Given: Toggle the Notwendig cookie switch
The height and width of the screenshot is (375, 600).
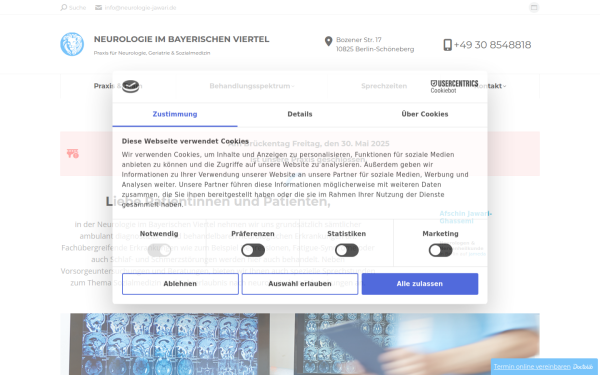Looking at the screenshot, I should click(x=159, y=251).
